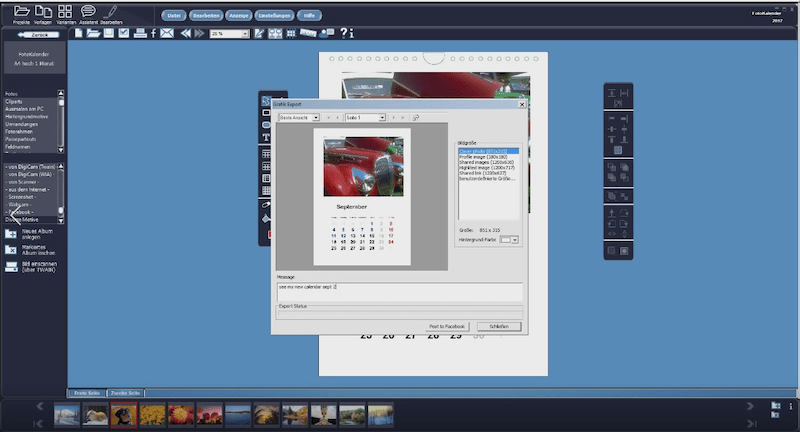Click the Facebook share toolbar icon
800x432 pixels.
pyautogui.click(x=153, y=34)
